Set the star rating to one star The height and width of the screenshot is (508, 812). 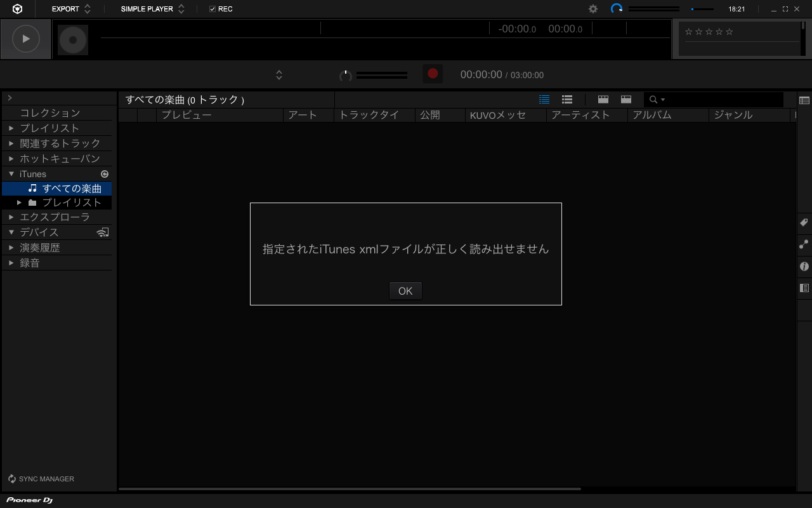[689, 32]
